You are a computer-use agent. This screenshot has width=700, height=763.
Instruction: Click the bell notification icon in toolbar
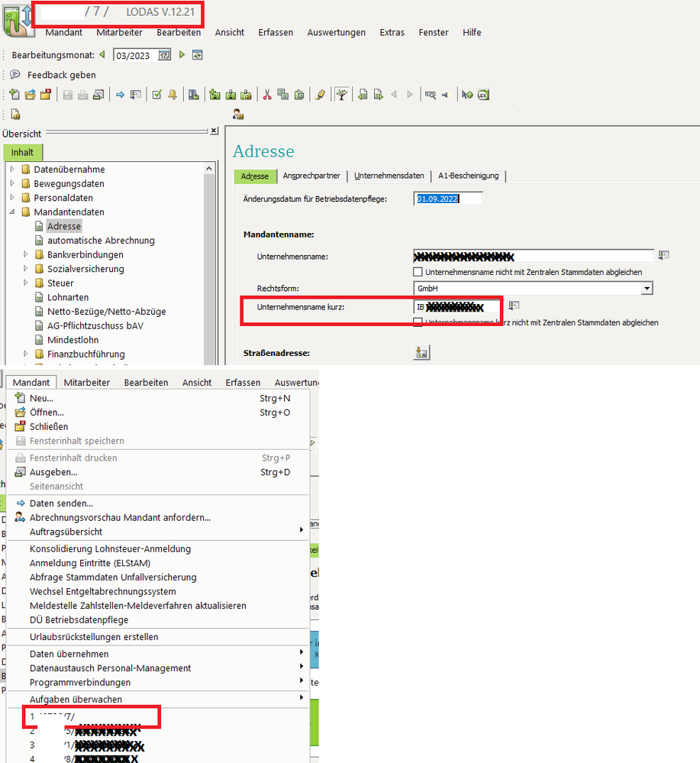coord(173,95)
